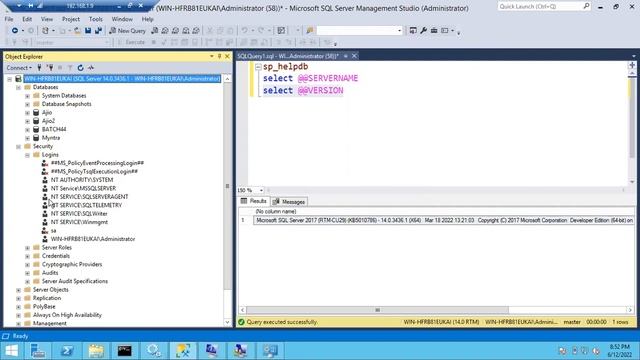Viewport: 640px width, 360px height.
Task: Collapse the Logins folder
Action: click(x=27, y=155)
